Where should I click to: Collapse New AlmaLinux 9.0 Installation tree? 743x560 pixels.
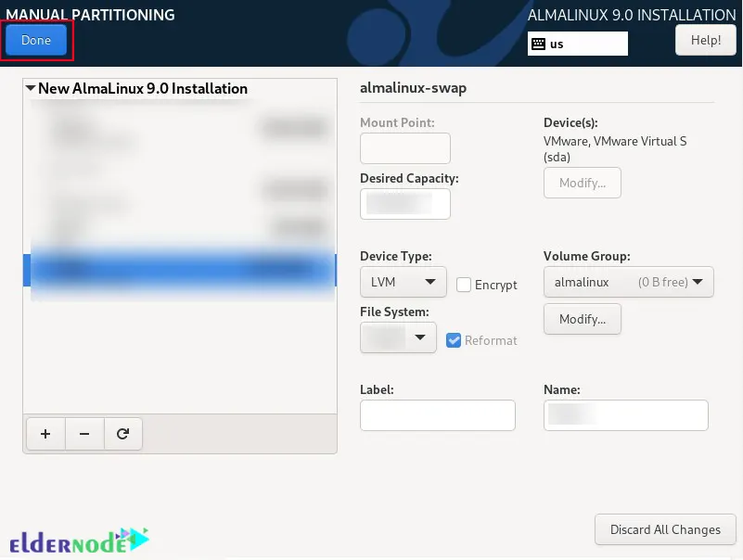pos(31,88)
